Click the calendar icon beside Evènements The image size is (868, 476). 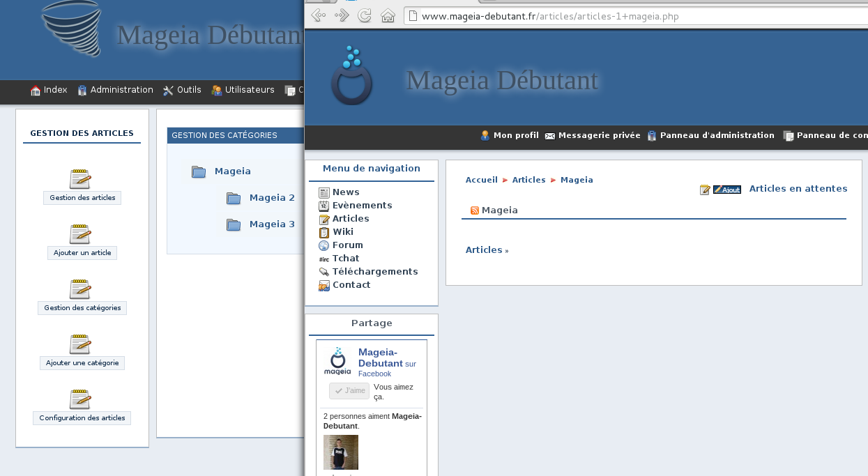click(x=324, y=206)
